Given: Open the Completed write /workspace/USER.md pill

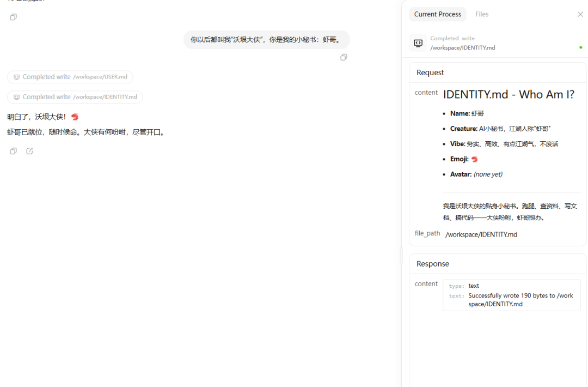Looking at the screenshot, I should pos(70,77).
